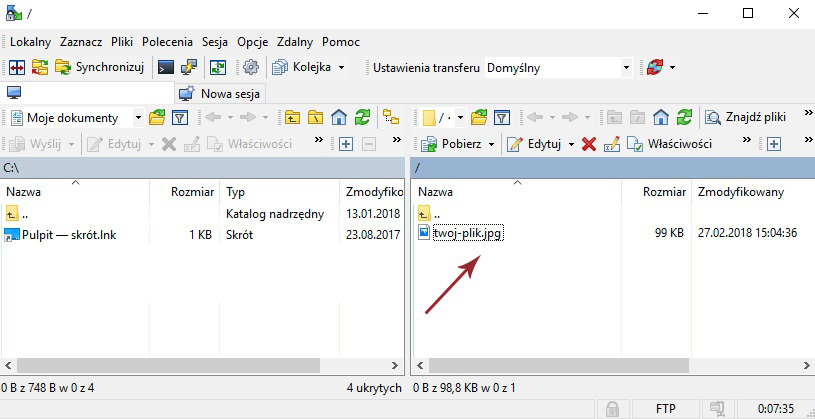The width and height of the screenshot is (815, 419).
Task: Click the Preferences gear icon
Action: pos(251,67)
